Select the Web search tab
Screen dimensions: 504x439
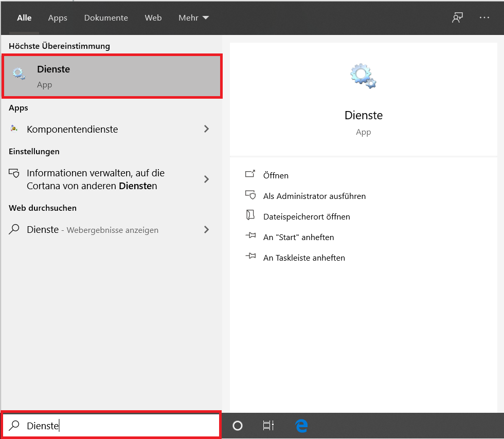point(153,17)
